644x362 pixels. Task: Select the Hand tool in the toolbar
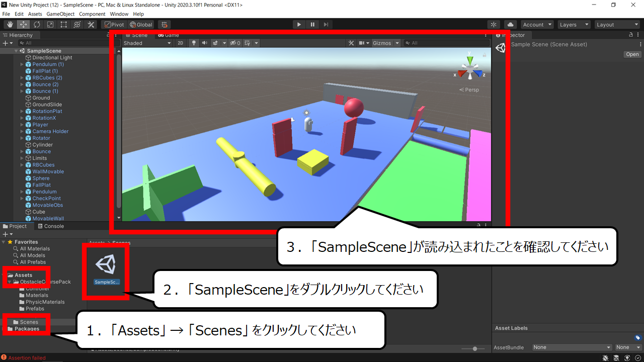click(x=10, y=24)
